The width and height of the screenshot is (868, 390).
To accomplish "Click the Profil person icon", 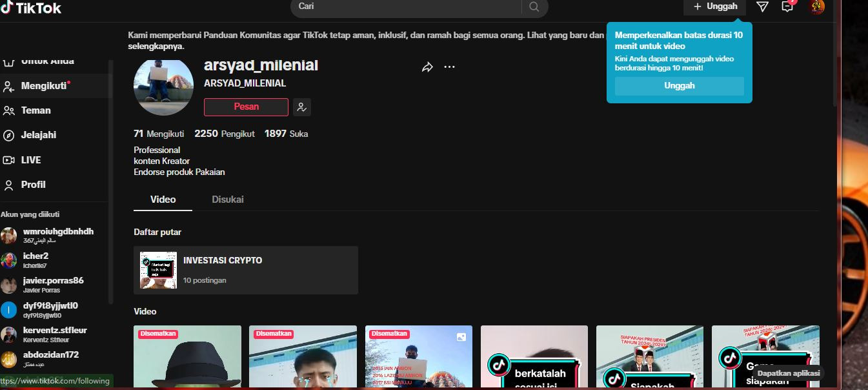I will pos(9,185).
